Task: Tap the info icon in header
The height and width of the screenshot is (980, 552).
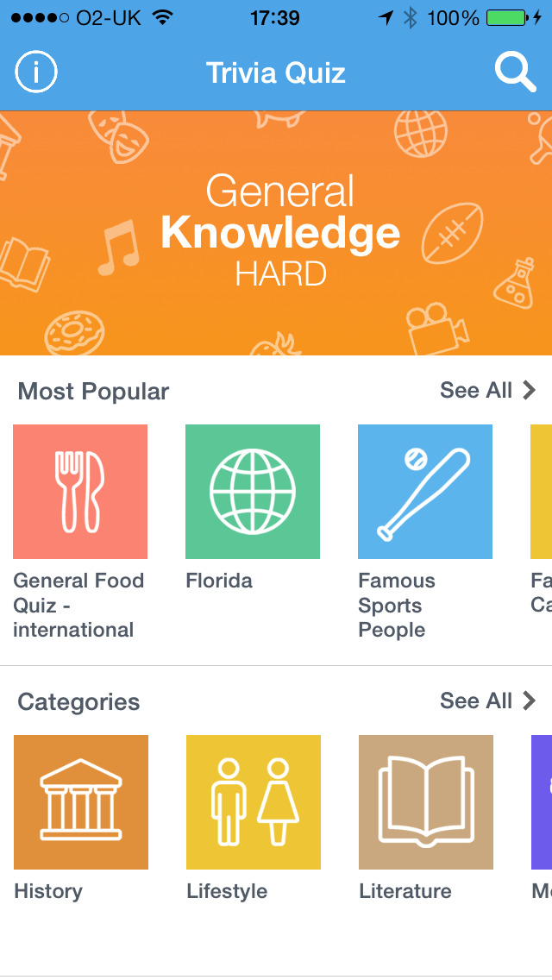Action: 36,72
